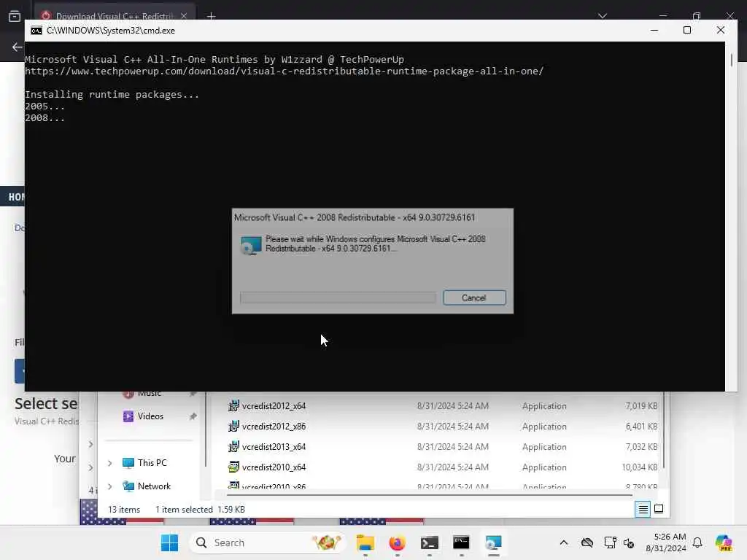This screenshot has height=560, width=747.
Task: Click the techpowerup URL in cmd output
Action: point(284,71)
